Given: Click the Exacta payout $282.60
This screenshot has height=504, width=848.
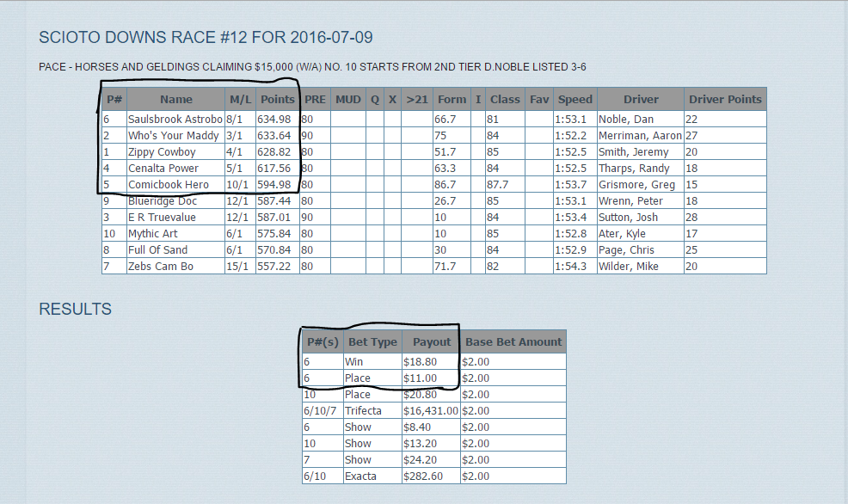Looking at the screenshot, I should (423, 476).
